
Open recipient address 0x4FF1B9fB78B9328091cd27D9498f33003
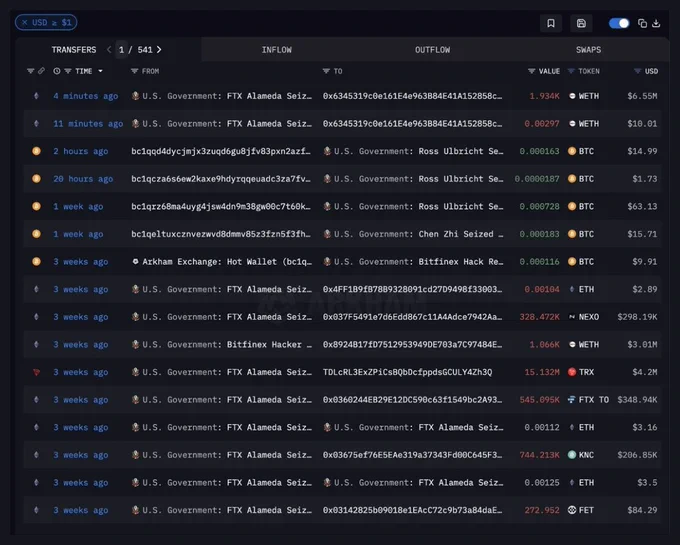(412, 289)
